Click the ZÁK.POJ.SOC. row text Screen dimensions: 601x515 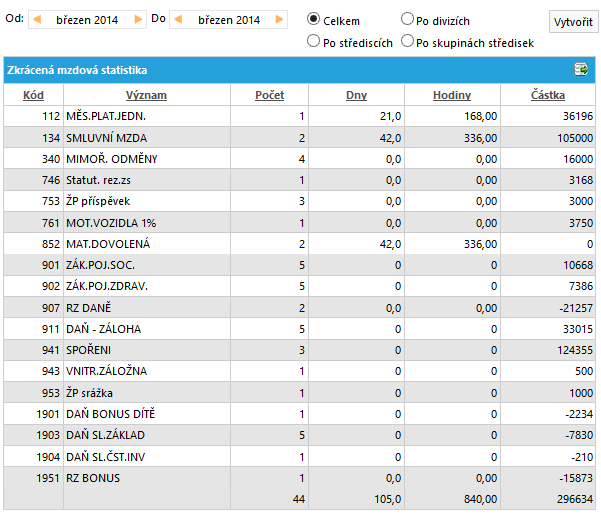coord(100,265)
